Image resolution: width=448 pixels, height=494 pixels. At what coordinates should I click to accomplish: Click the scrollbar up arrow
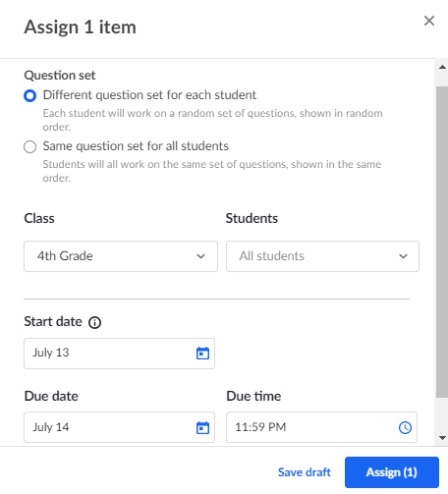coord(442,67)
